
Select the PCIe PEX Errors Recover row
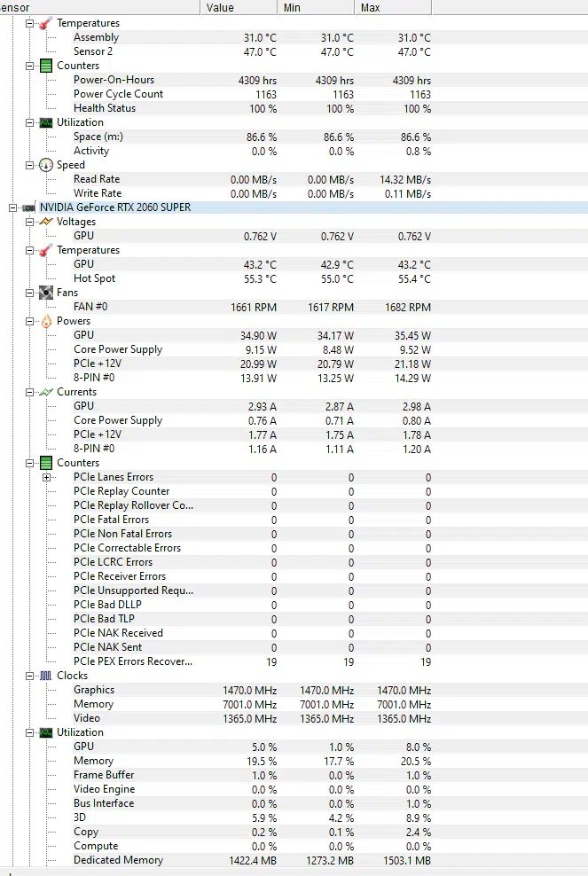[294, 662]
